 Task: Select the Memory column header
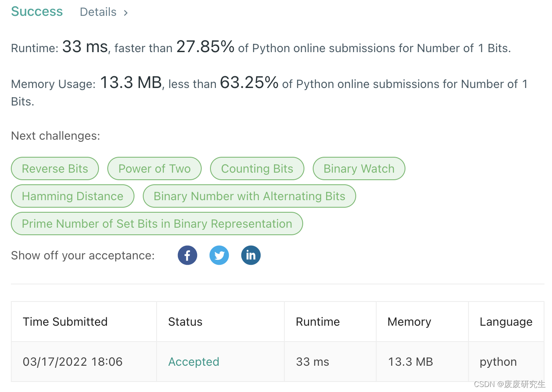tap(409, 322)
